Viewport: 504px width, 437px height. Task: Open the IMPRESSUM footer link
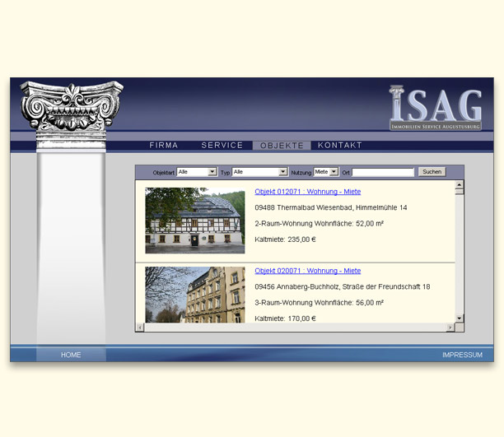coord(462,355)
